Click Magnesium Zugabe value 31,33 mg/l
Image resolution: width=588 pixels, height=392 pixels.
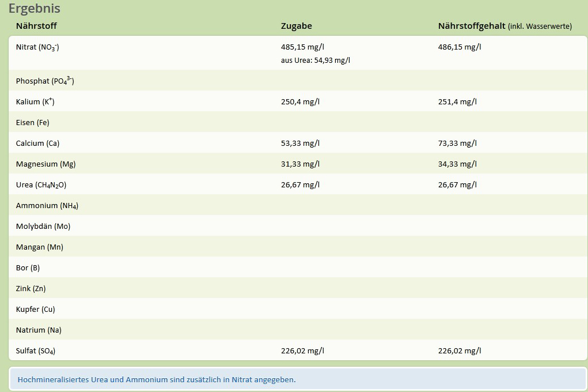tap(300, 164)
